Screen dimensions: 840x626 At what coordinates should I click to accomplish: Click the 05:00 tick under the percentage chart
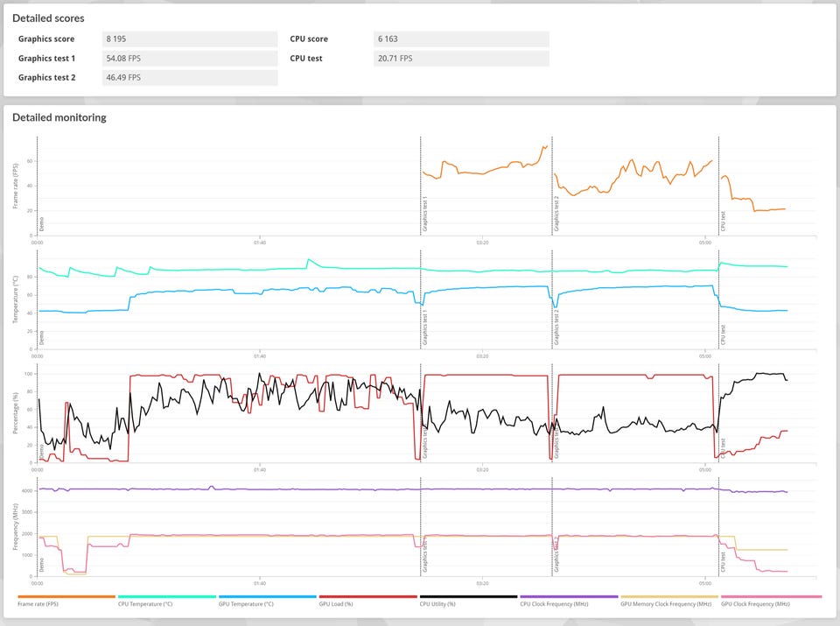click(705, 470)
